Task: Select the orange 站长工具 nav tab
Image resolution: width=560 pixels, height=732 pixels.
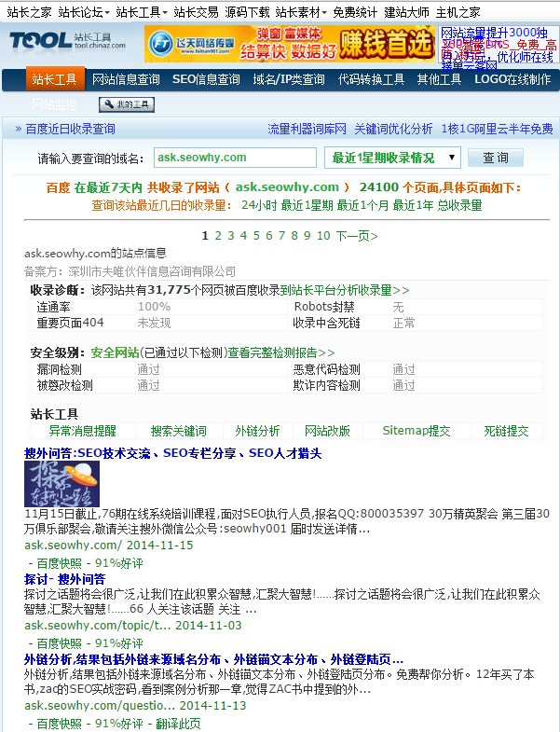Action: tap(55, 79)
